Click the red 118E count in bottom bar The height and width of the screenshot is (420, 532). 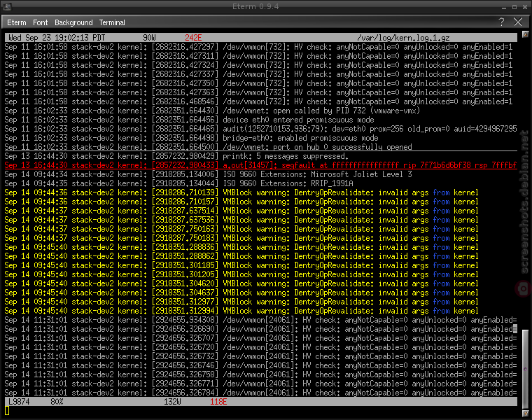pyautogui.click(x=218, y=402)
